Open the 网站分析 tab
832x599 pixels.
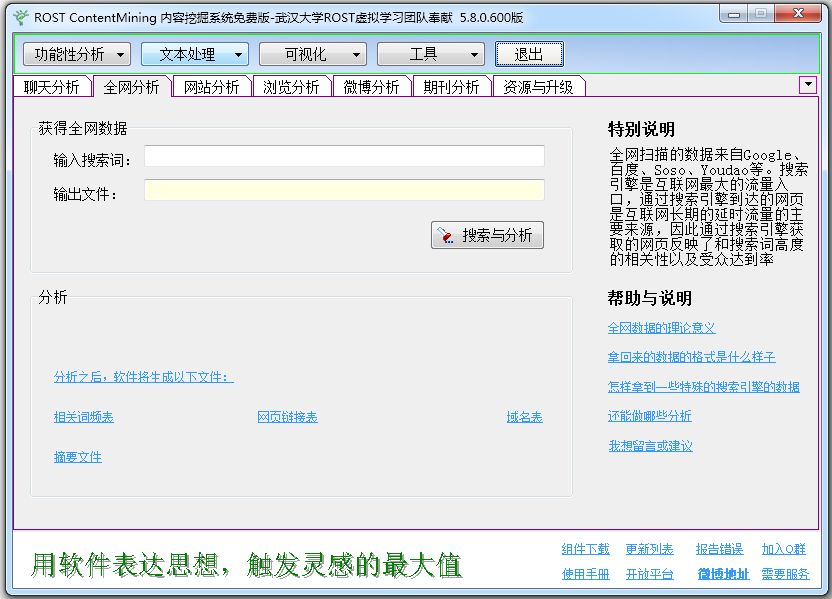click(212, 87)
